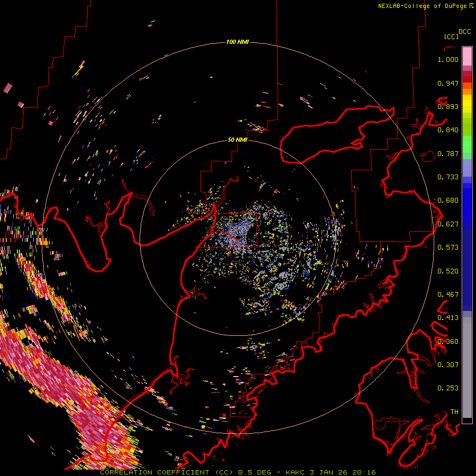Click the 0.253 color scale value
This screenshot has width=476, height=476.
point(448,388)
